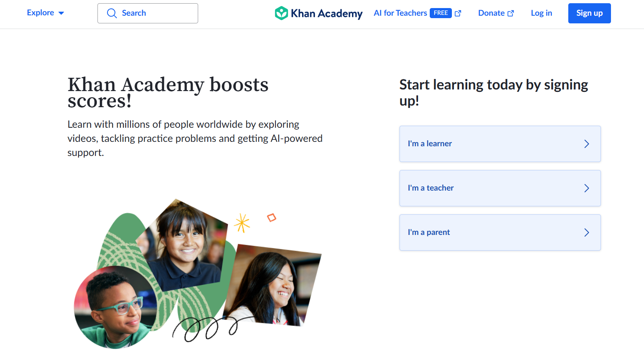Viewport: 644px width, 355px height.
Task: Select the I'm a teacher option
Action: pos(500,188)
